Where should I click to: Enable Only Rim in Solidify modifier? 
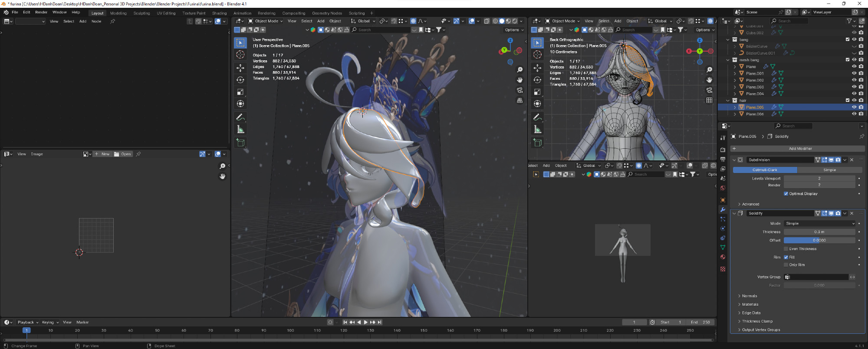pyautogui.click(x=786, y=265)
